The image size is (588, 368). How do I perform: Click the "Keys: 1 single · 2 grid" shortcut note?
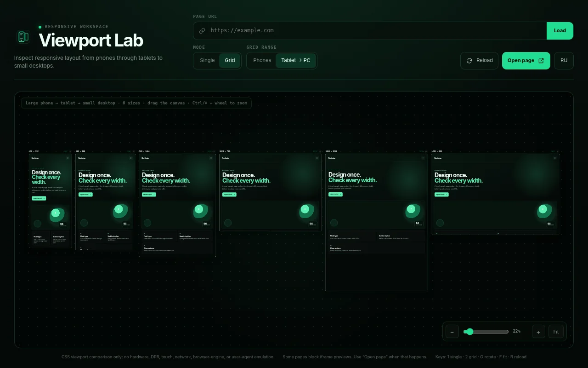(481, 357)
